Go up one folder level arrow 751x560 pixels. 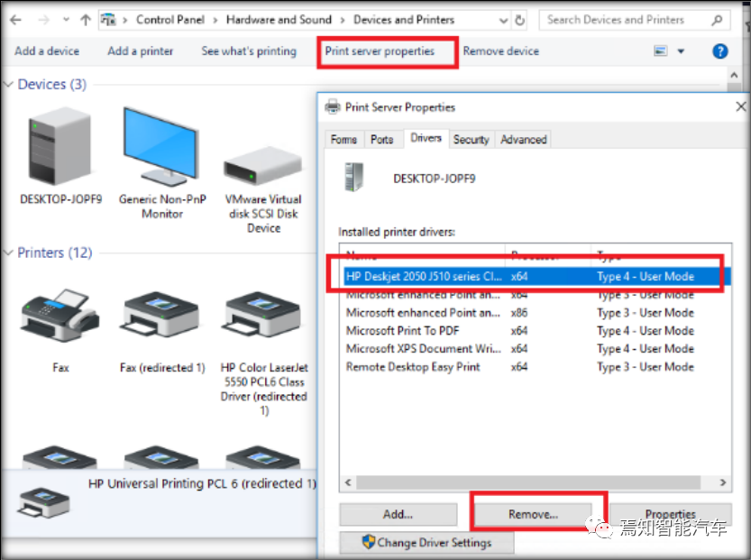click(x=86, y=20)
